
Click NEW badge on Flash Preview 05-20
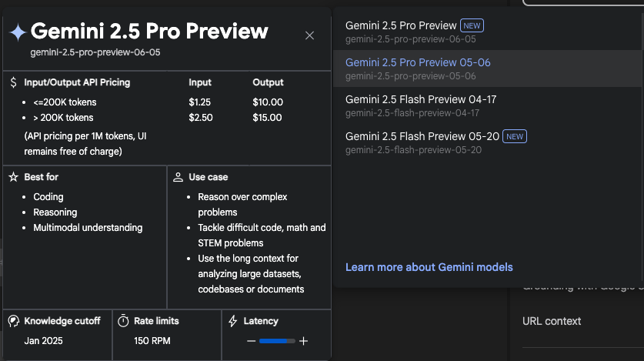[x=515, y=136]
